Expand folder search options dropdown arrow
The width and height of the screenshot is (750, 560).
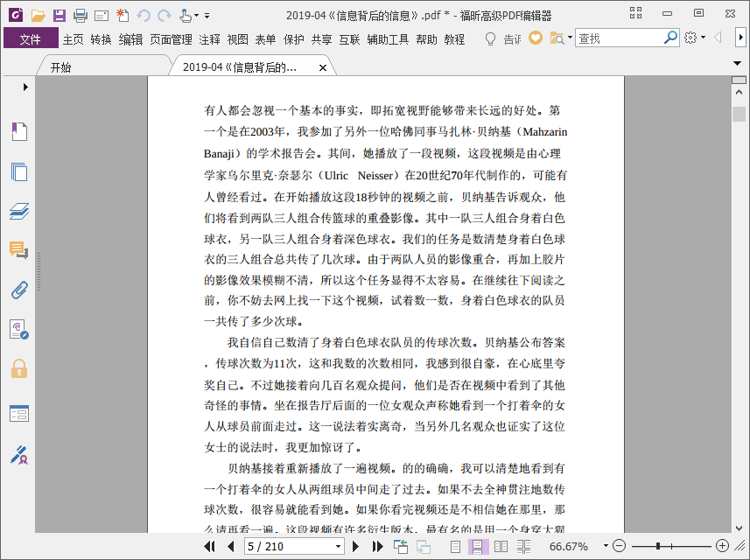pyautogui.click(x=570, y=38)
